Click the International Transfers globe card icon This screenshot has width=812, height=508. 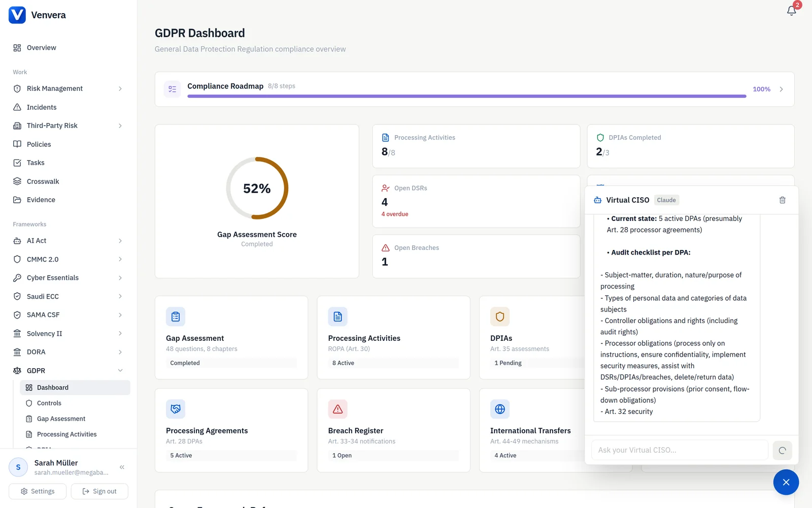[500, 409]
